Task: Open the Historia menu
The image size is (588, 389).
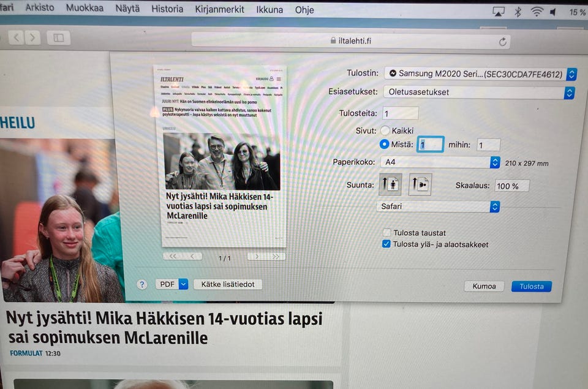Action: pos(167,9)
